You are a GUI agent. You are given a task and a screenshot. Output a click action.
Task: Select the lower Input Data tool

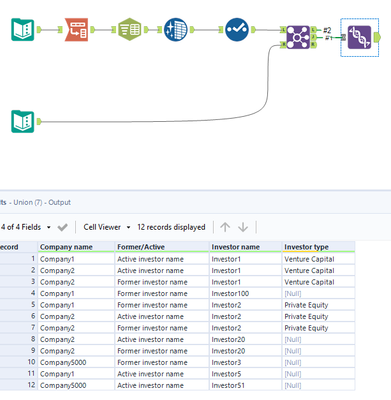coord(23,121)
